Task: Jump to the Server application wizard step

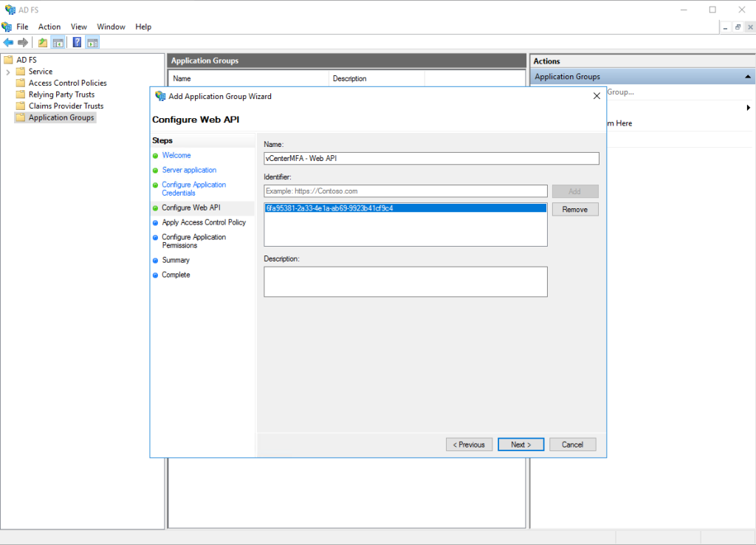Action: [189, 170]
